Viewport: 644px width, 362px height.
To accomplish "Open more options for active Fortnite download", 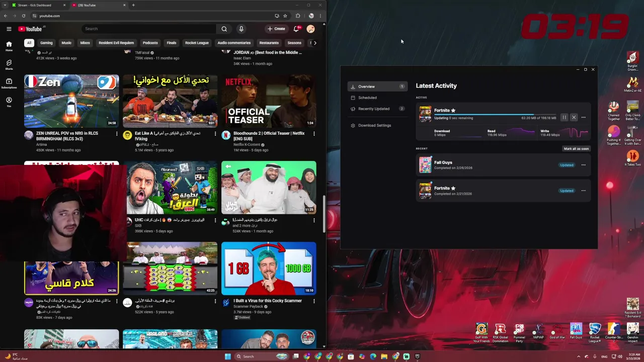I will 583,118.
